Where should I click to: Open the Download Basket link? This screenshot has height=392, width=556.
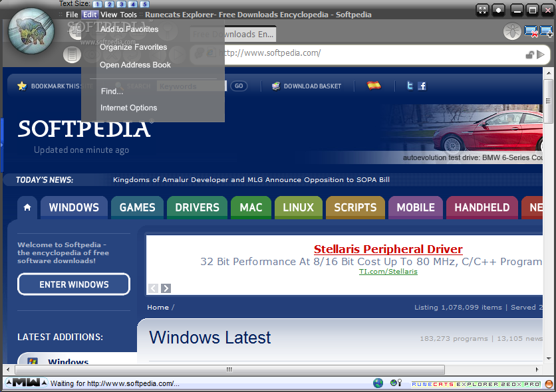click(x=307, y=86)
